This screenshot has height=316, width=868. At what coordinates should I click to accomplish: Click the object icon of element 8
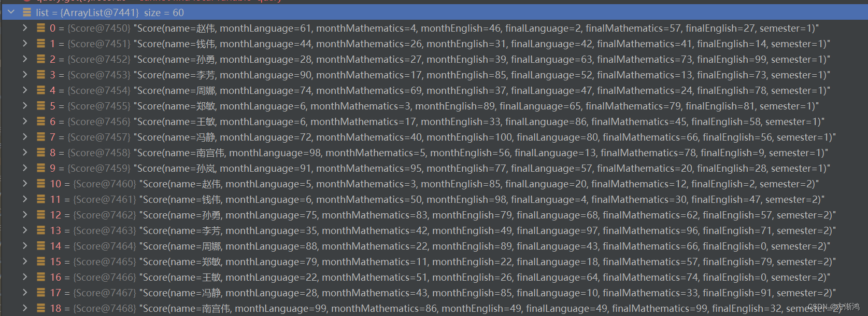click(41, 153)
